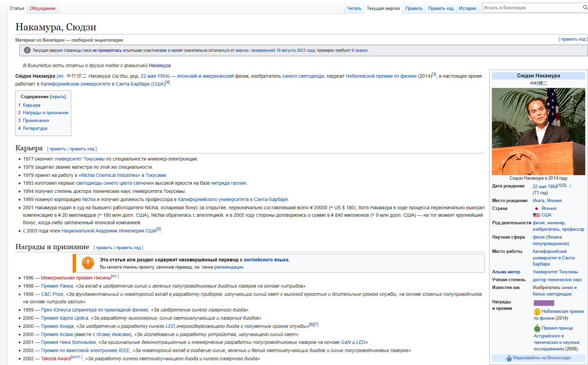Click the info icon in review notice
This screenshot has width=588, height=365.
27,50
